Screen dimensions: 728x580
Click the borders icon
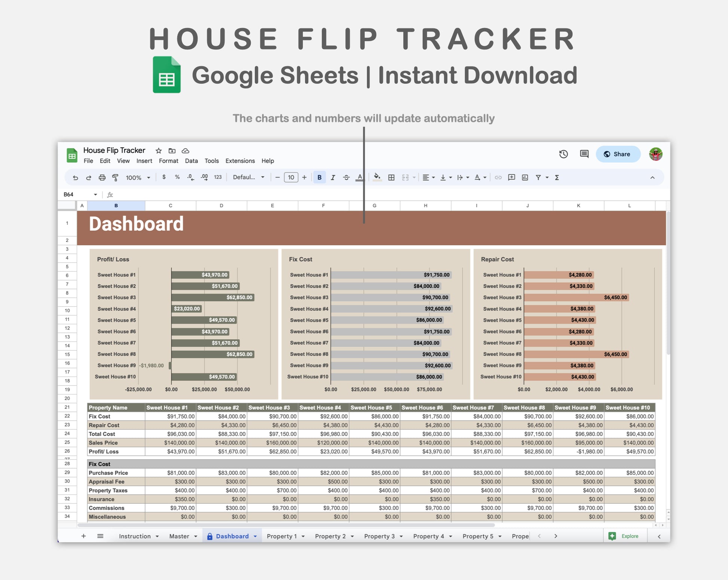pos(391,178)
